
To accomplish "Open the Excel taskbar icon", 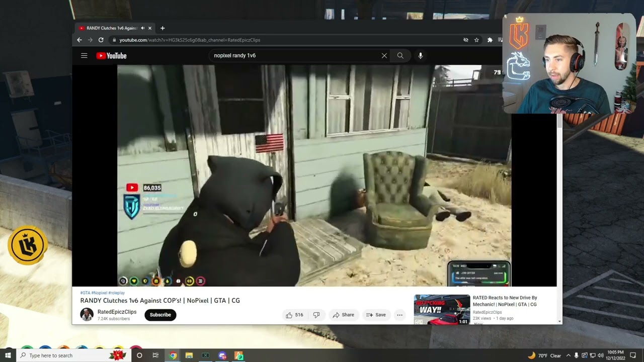I will (205, 355).
